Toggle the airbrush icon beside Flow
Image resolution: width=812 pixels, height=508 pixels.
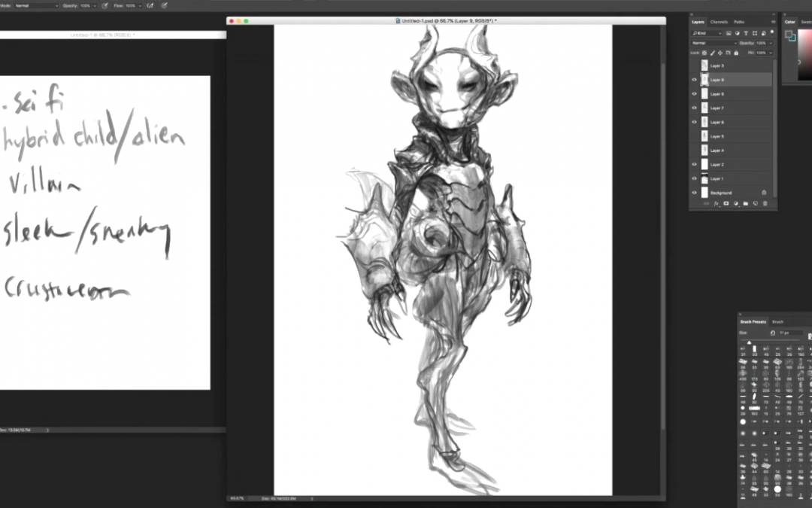(150, 5)
